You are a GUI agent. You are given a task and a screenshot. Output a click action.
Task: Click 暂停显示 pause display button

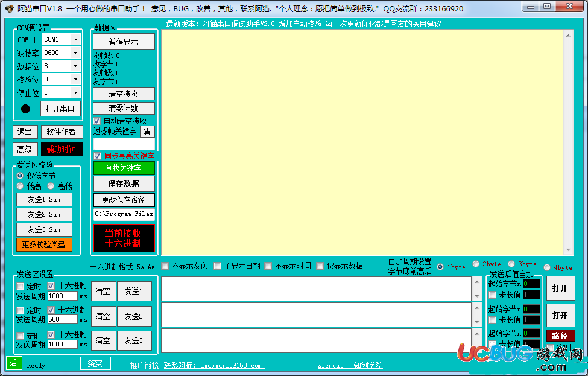[124, 42]
